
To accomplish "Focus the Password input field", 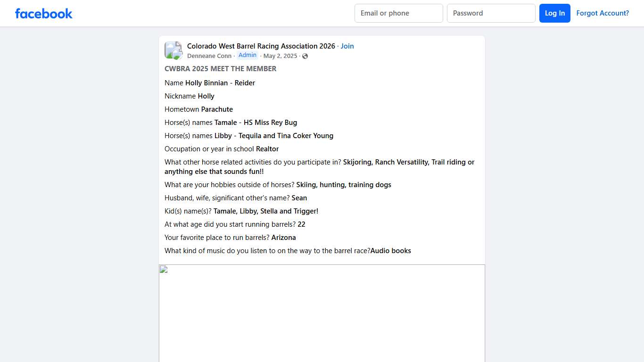I will click(491, 13).
